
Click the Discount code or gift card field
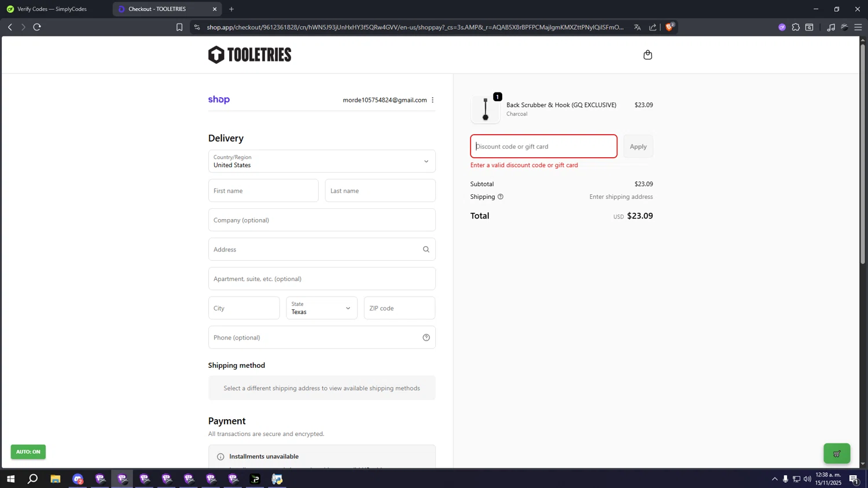click(x=544, y=146)
